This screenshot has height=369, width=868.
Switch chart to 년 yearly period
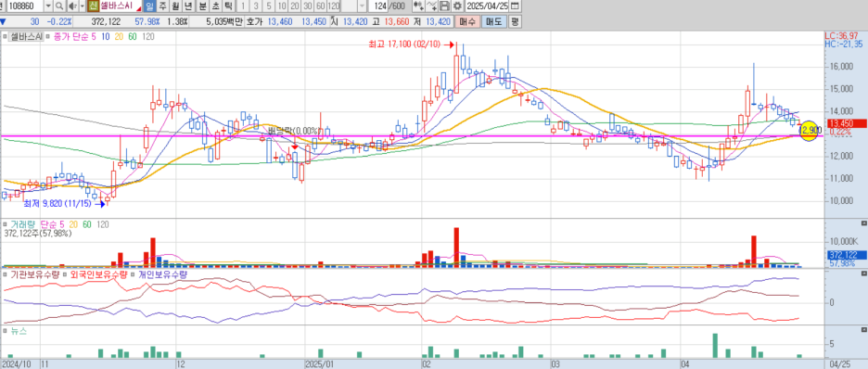188,6
